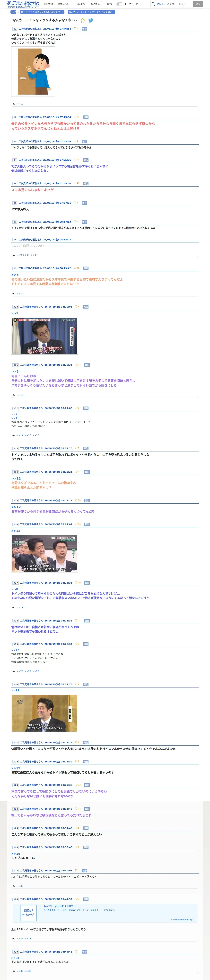Report post 9 with its 報告 button
The height and width of the screenshot is (980, 210).
(x=86, y=269)
